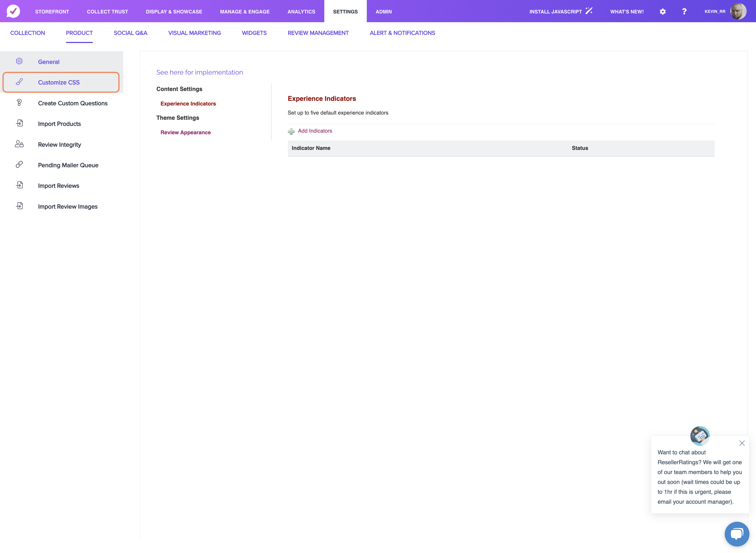The height and width of the screenshot is (553, 756).
Task: Click the Add Indicators link text
Action: pos(315,131)
